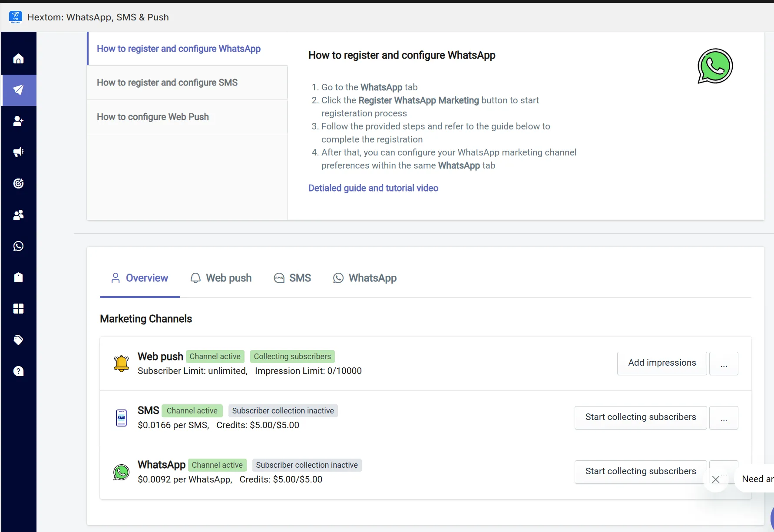Click the SMS phone channel icon
This screenshot has height=532, width=774.
point(121,418)
